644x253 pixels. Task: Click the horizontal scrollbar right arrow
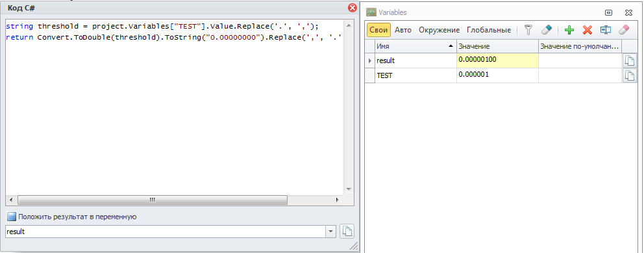(x=337, y=200)
